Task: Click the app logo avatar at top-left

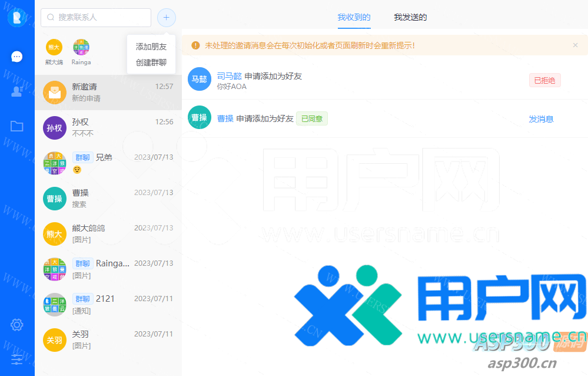Action: pyautogui.click(x=17, y=18)
